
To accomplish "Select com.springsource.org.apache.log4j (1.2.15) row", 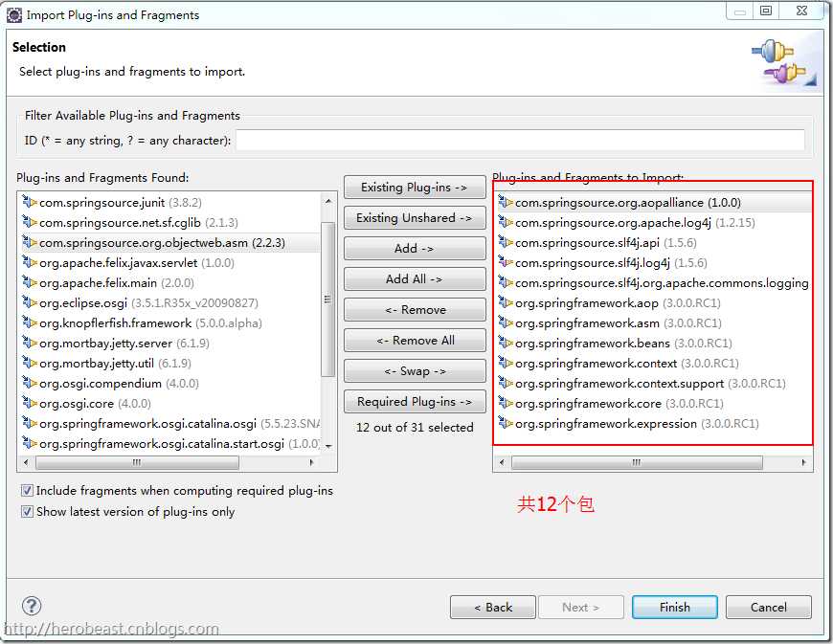I will 653,222.
